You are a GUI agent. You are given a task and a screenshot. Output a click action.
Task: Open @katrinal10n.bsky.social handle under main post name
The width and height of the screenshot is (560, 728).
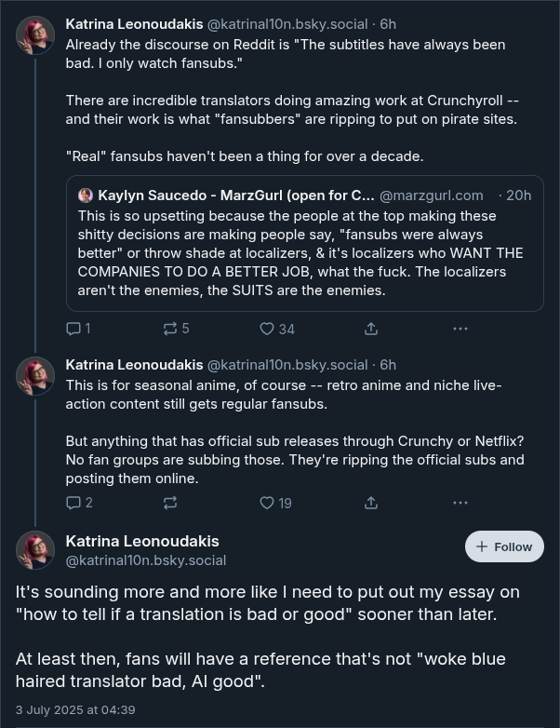point(146,560)
